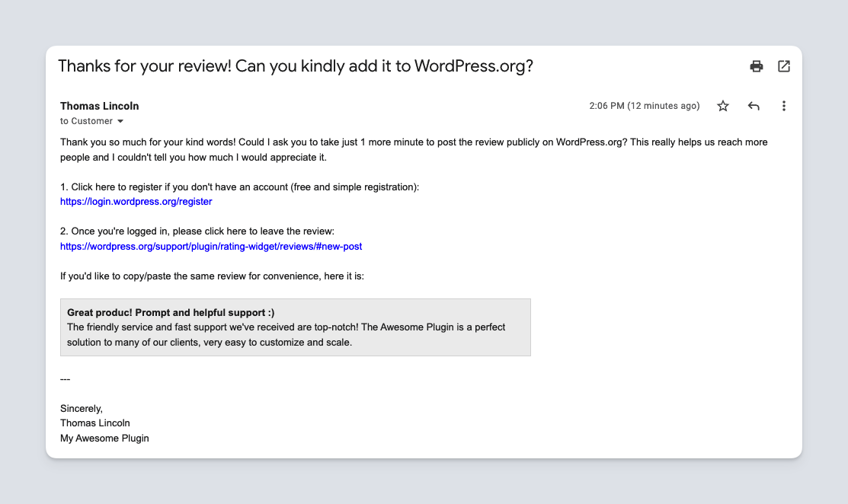The image size is (848, 504).
Task: Click the sender name Thomas Lincoln in the header
Action: [x=100, y=106]
